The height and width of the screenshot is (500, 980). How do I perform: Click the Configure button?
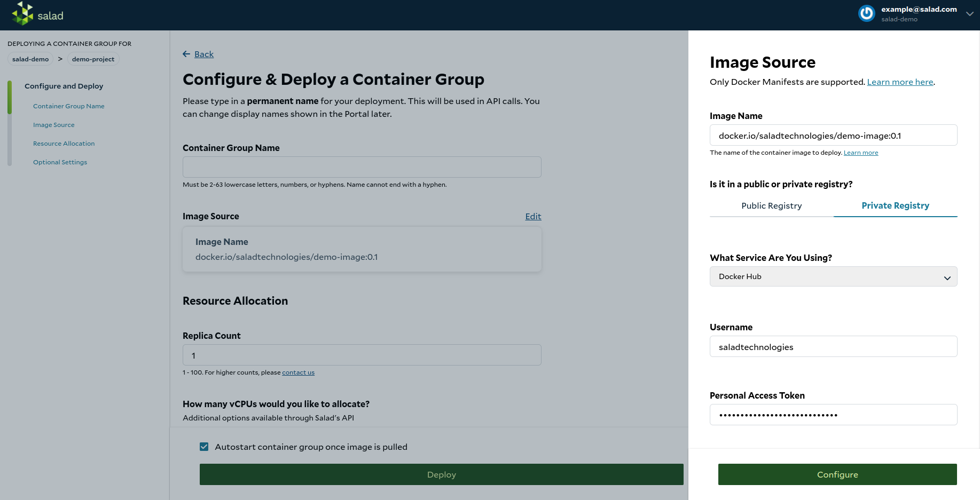click(837, 474)
